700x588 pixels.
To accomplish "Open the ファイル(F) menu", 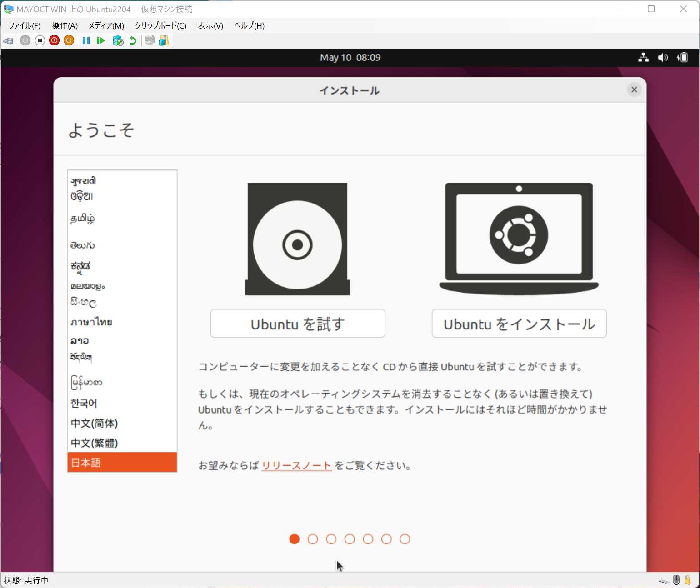I will [24, 26].
